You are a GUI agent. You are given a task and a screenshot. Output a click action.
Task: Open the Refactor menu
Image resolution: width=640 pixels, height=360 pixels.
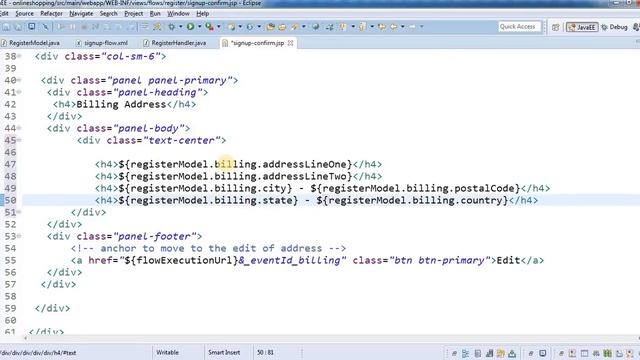click(x=51, y=13)
